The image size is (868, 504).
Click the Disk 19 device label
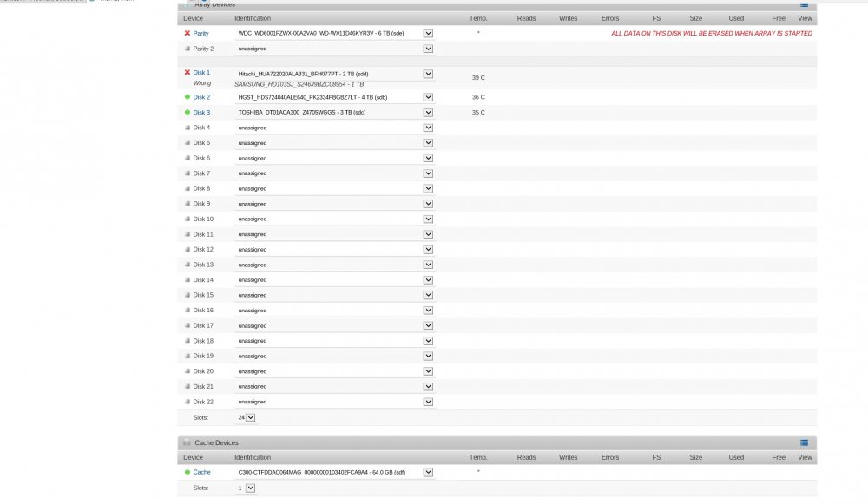203,356
